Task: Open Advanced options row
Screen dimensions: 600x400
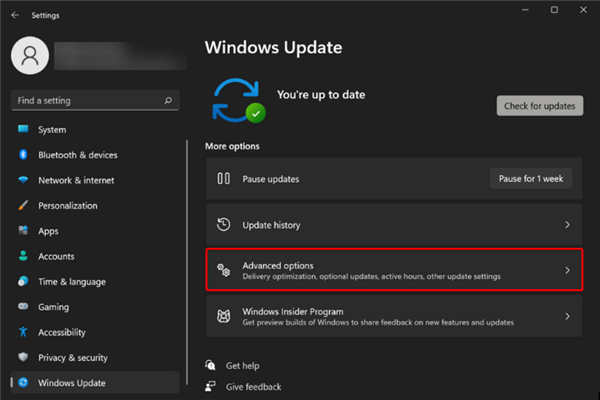Action: 394,270
